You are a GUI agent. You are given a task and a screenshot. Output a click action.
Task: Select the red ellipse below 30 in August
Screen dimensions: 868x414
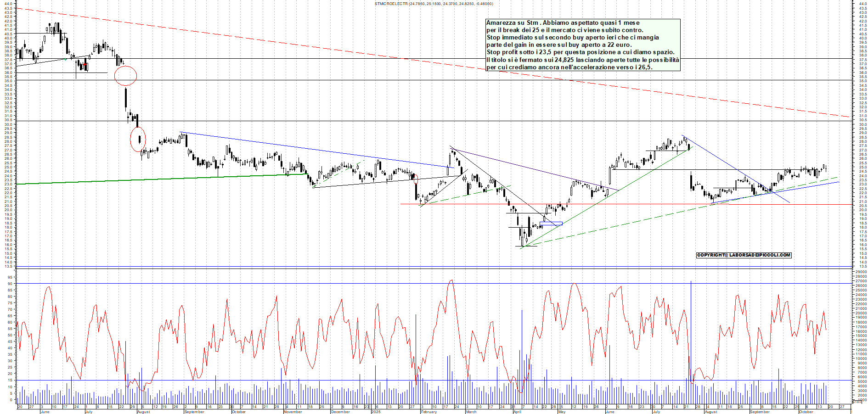pyautogui.click(x=138, y=140)
